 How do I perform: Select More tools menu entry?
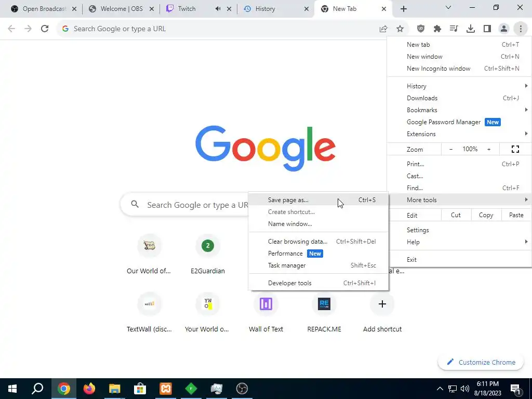pyautogui.click(x=459, y=200)
